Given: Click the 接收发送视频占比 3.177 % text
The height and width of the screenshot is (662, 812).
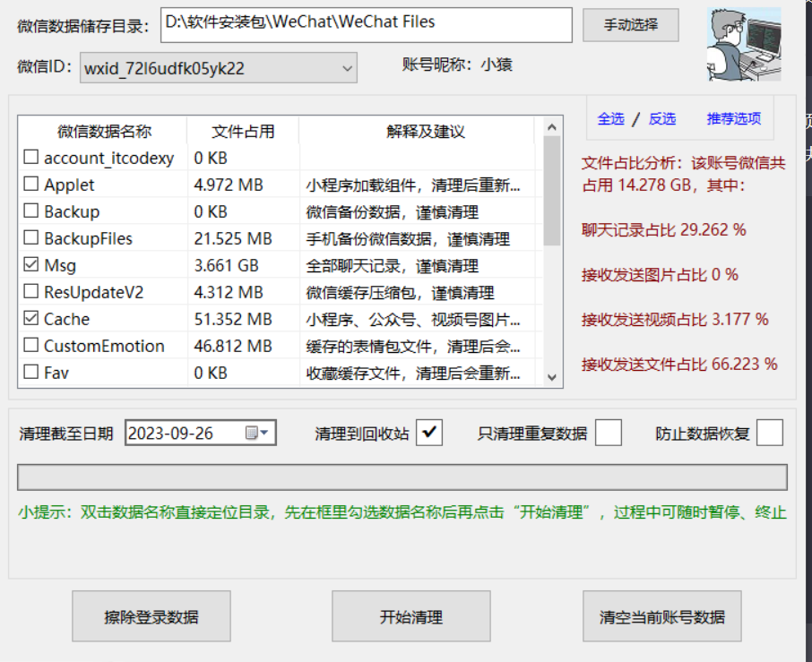Looking at the screenshot, I should pyautogui.click(x=675, y=319).
